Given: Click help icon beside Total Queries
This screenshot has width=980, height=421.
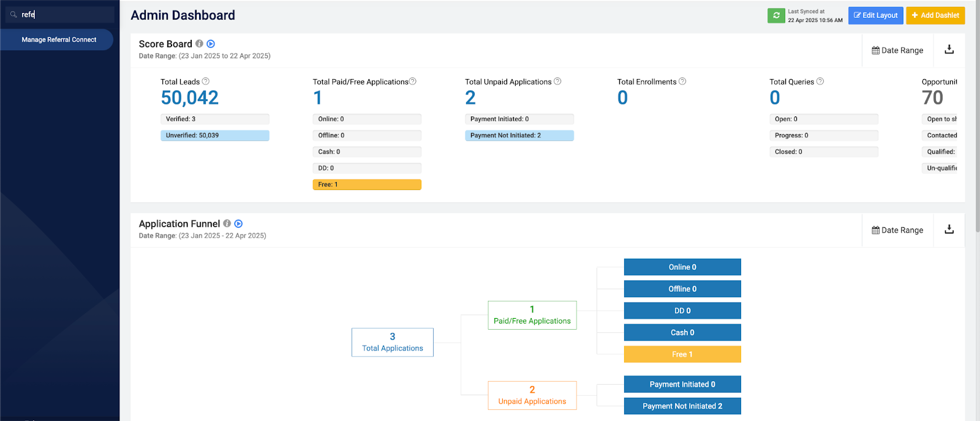Looking at the screenshot, I should 820,82.
